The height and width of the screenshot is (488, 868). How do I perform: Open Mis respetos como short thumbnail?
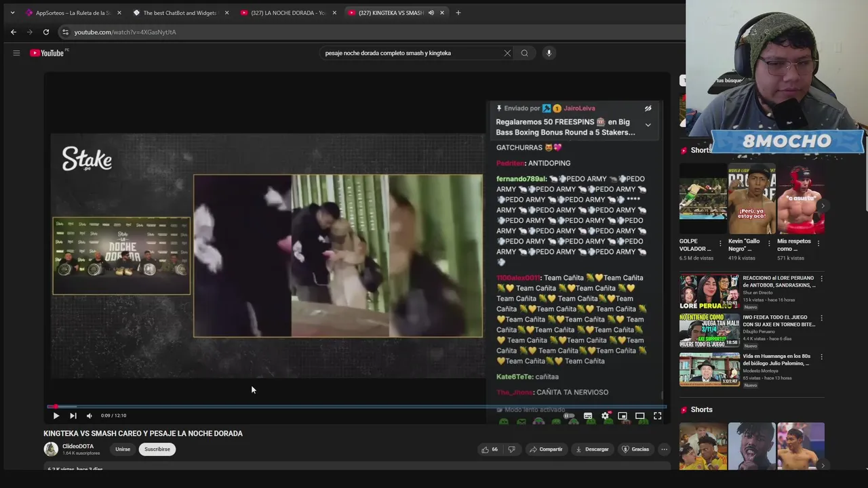pyautogui.click(x=800, y=199)
